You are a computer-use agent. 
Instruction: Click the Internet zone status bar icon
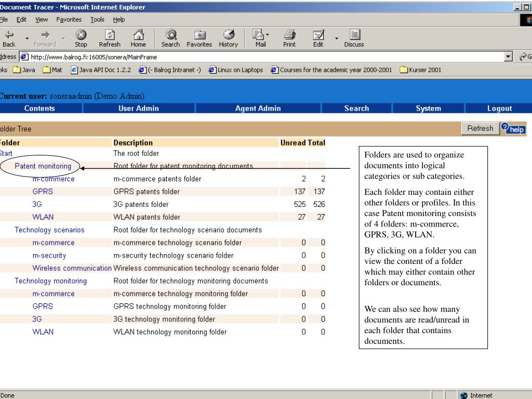(x=464, y=395)
